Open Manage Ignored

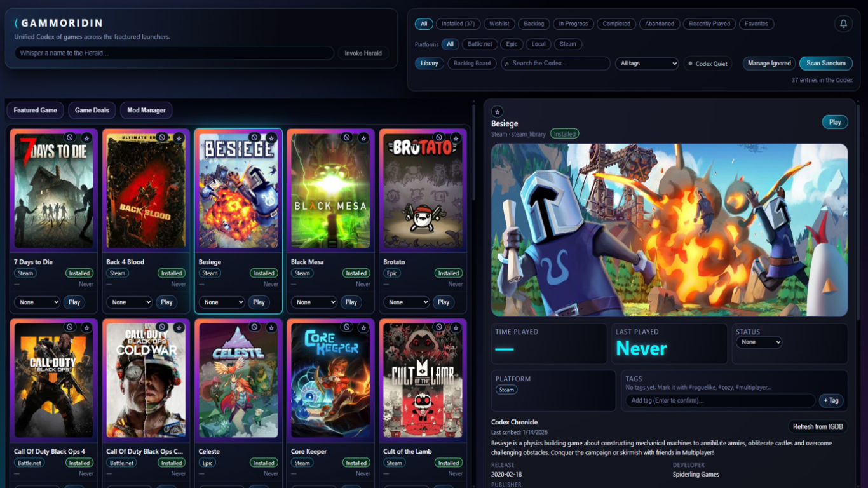pos(770,64)
